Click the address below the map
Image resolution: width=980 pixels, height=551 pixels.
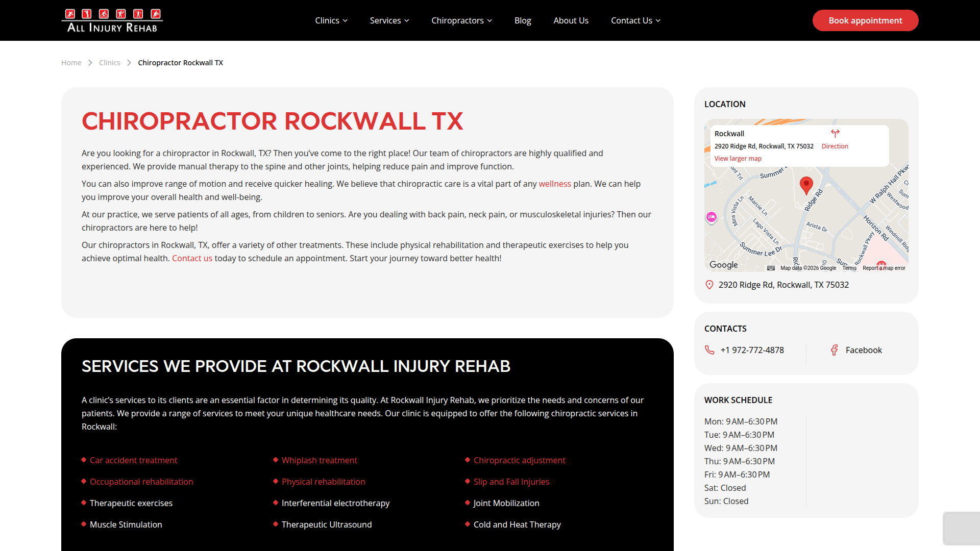point(784,285)
